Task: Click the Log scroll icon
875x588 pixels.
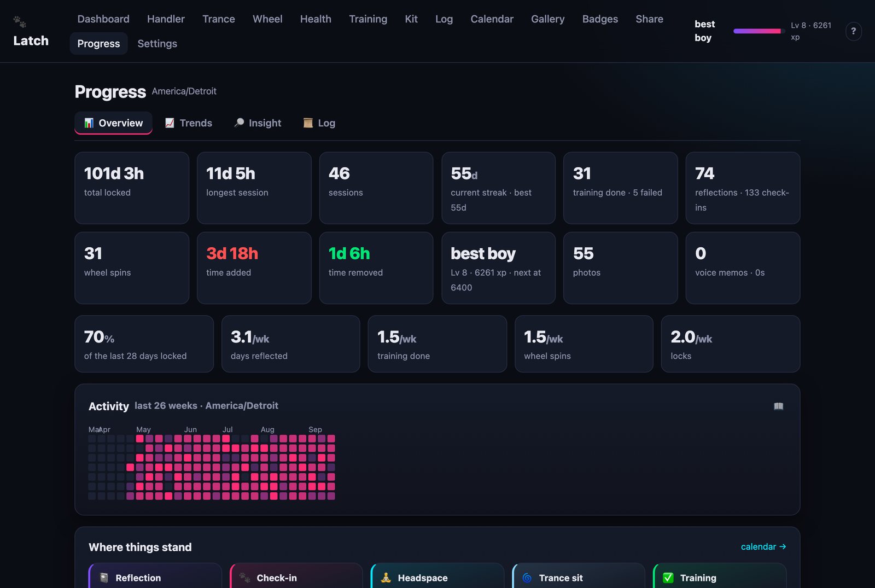Action: pyautogui.click(x=308, y=123)
